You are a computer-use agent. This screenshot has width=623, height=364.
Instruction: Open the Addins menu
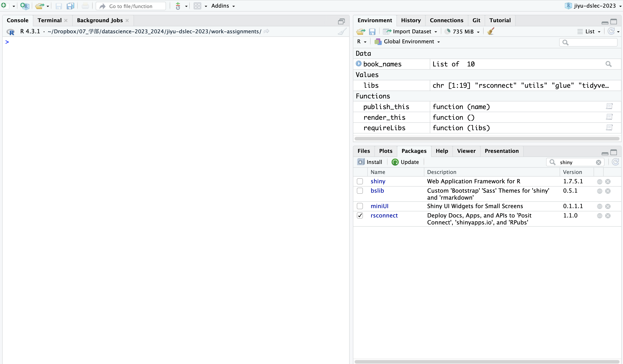pyautogui.click(x=223, y=6)
